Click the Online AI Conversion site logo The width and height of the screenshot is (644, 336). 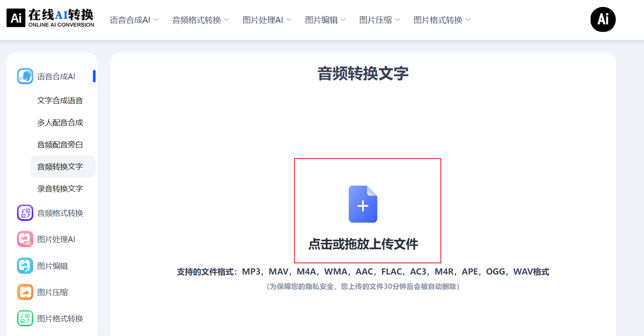(x=50, y=18)
